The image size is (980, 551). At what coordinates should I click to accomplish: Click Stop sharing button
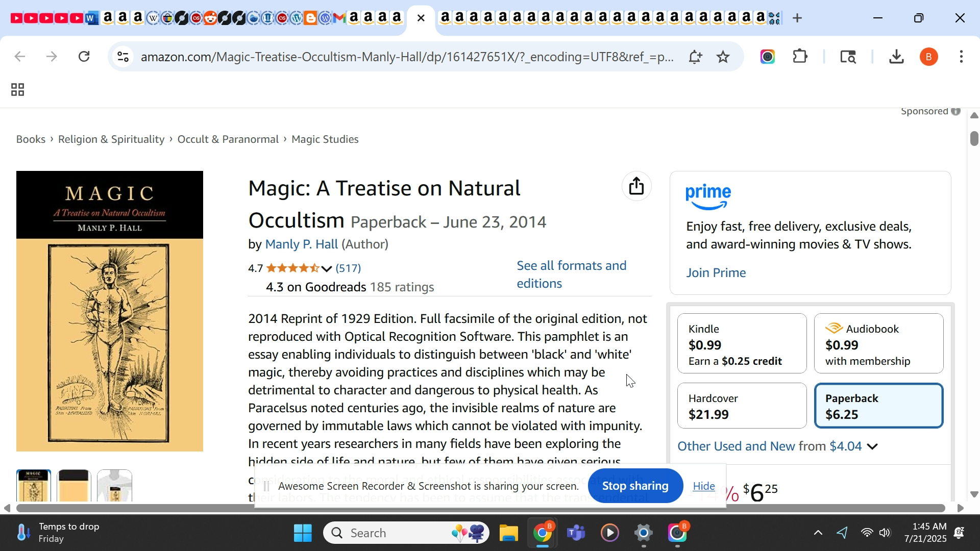coord(635,486)
